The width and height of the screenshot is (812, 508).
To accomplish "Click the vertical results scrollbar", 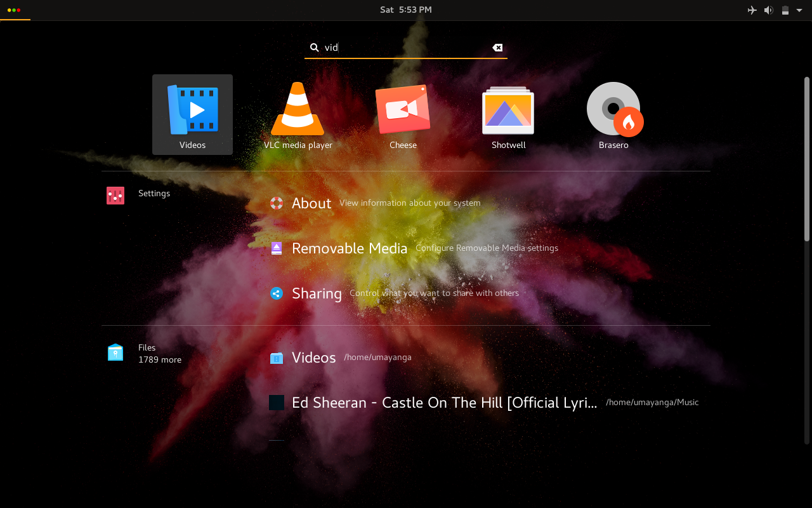I will pos(807,159).
